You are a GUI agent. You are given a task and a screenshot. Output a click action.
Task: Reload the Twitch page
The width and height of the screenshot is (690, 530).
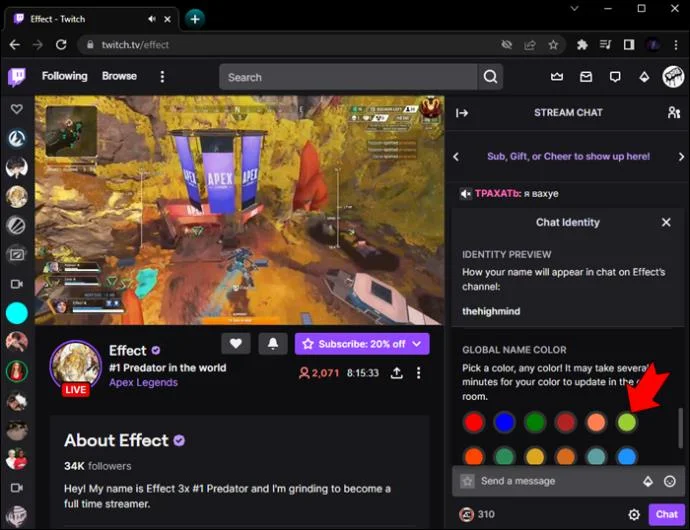(x=61, y=45)
